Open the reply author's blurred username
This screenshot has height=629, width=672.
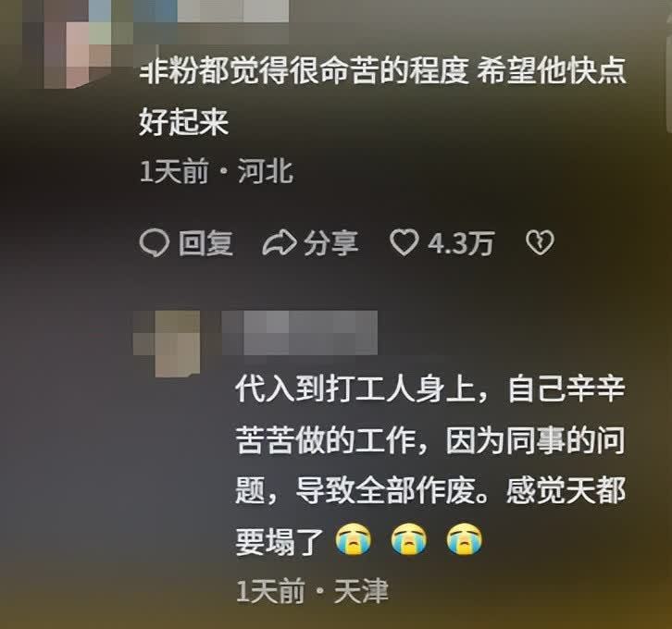pyautogui.click(x=300, y=333)
